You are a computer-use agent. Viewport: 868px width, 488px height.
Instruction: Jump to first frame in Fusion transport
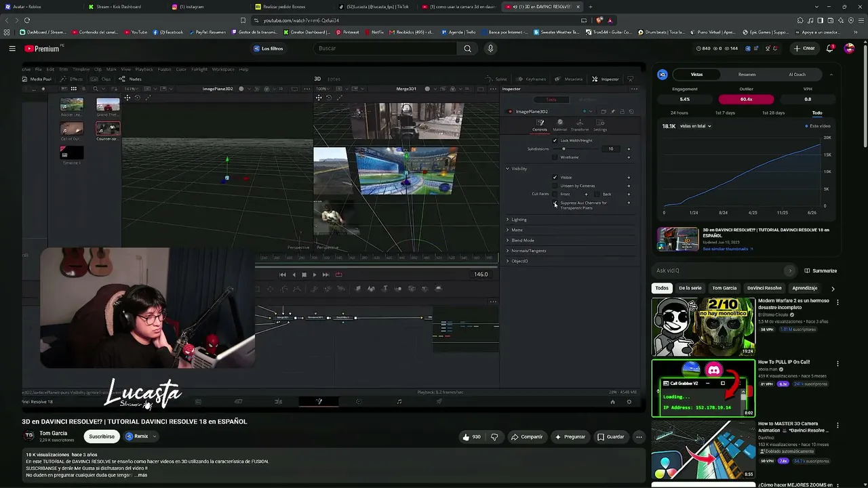tap(283, 274)
